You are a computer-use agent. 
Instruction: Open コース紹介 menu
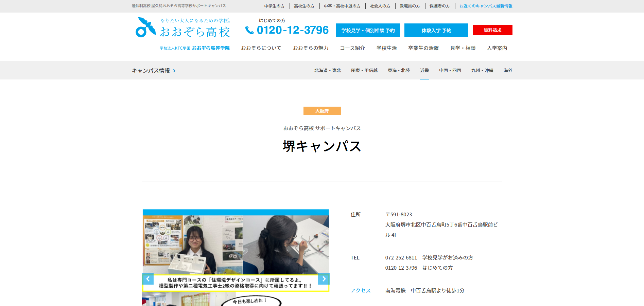[x=352, y=48]
